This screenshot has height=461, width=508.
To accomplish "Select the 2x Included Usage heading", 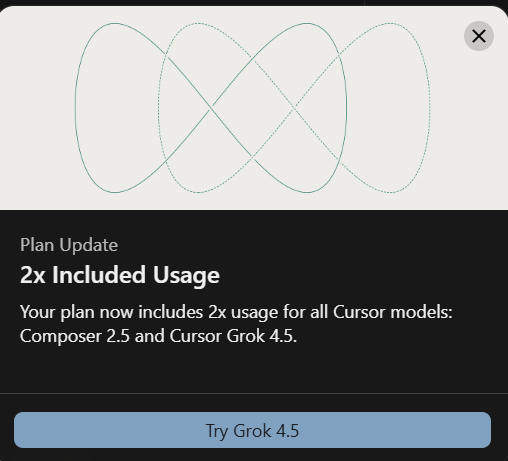I will pos(120,275).
